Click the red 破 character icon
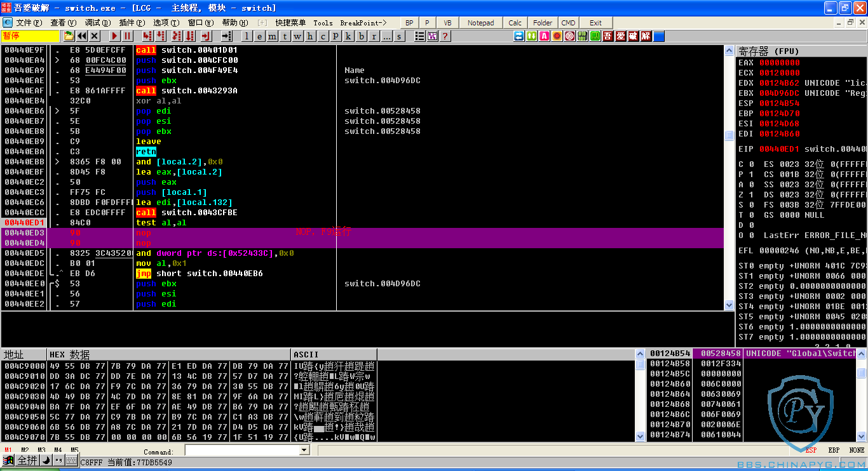868x471 pixels. pos(634,36)
